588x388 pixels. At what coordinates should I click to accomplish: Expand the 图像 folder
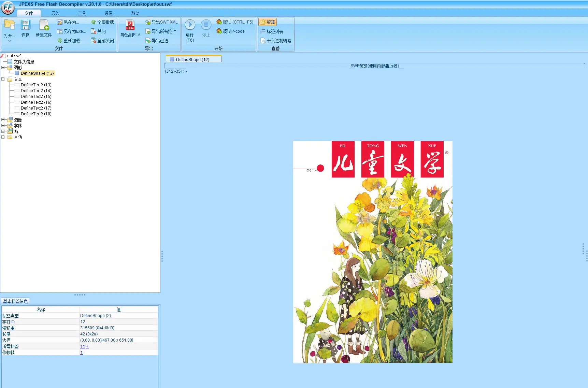pos(3,120)
